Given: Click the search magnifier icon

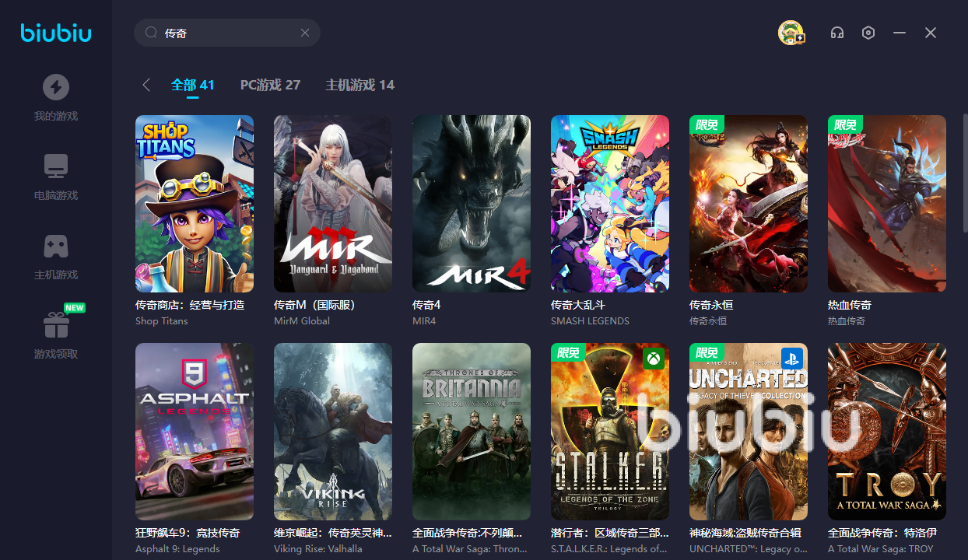Looking at the screenshot, I should click(151, 33).
